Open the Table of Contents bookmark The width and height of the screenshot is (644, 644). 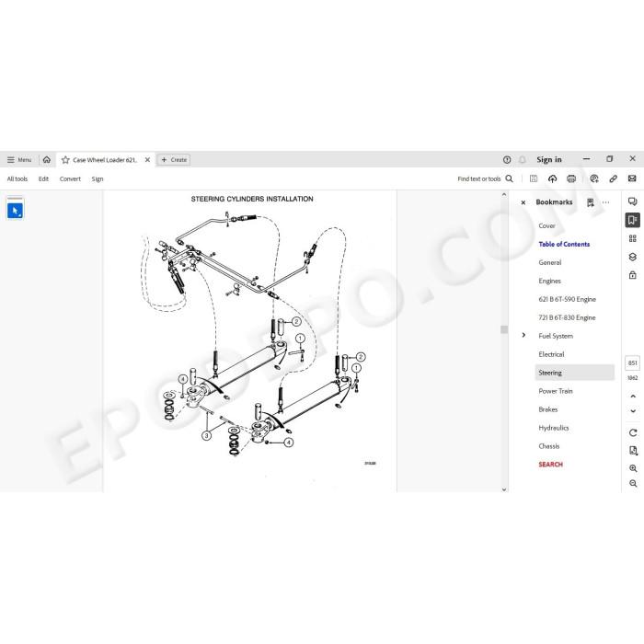[x=564, y=245]
